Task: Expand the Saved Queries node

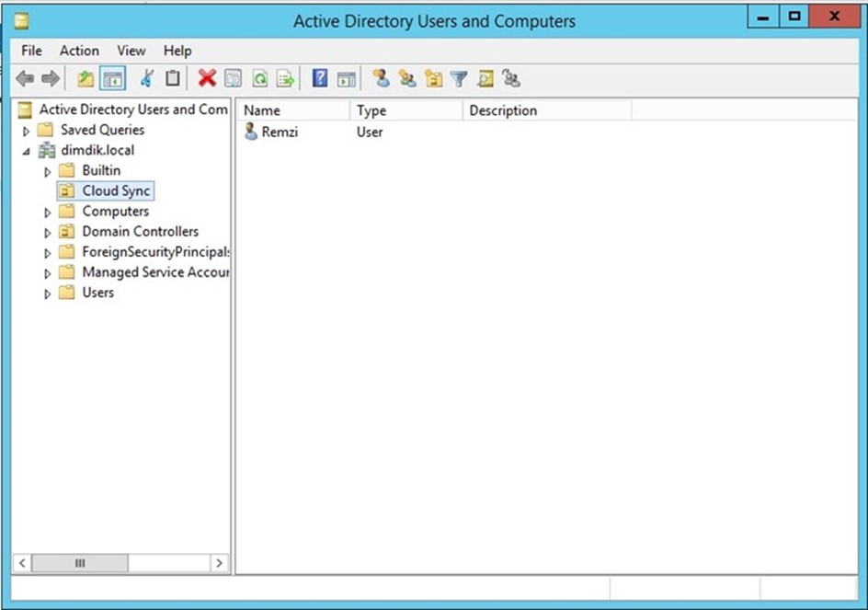Action: 26,132
